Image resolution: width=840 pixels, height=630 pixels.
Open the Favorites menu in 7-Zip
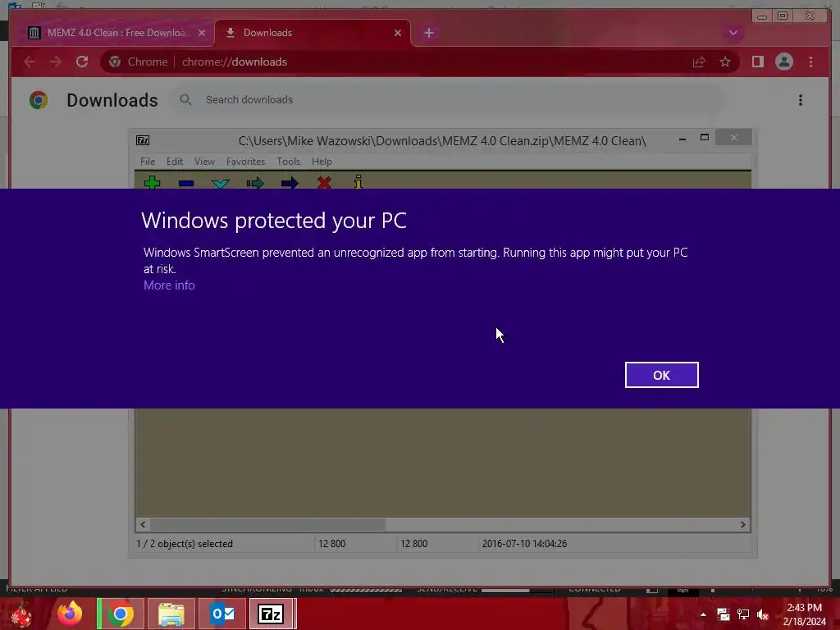pyautogui.click(x=245, y=162)
